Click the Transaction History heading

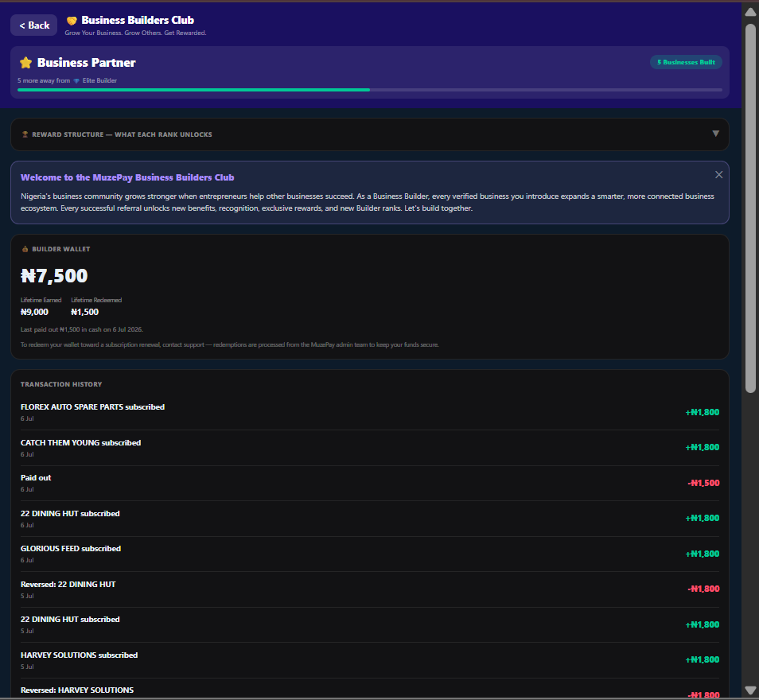tap(61, 384)
